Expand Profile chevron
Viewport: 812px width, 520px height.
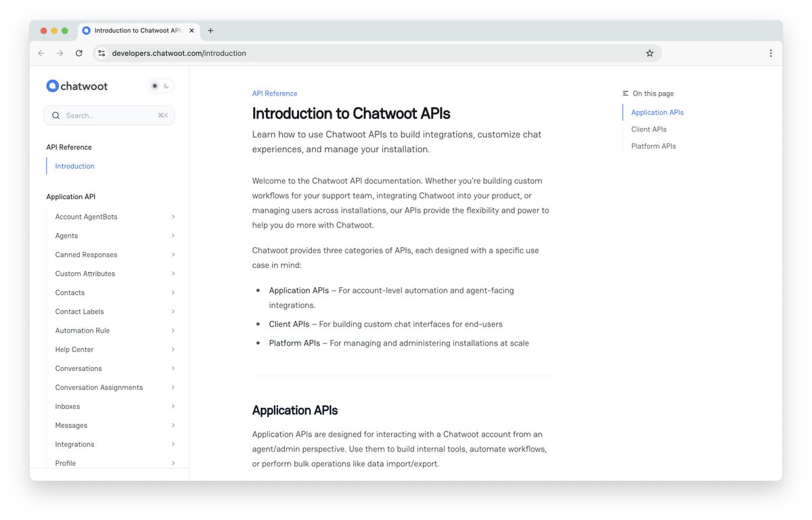pyautogui.click(x=173, y=463)
